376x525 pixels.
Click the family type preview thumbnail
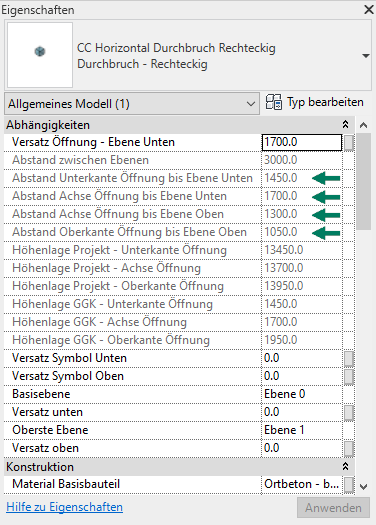(x=40, y=55)
